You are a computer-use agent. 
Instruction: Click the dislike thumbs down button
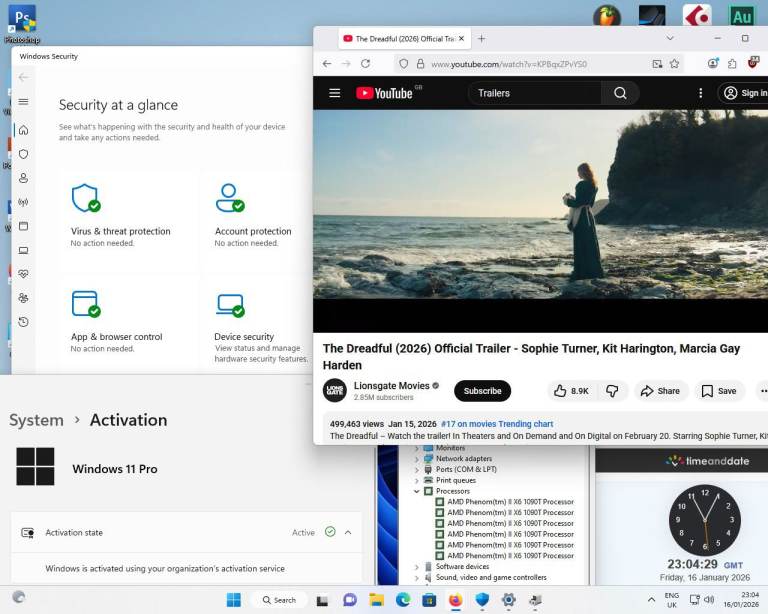pyautogui.click(x=612, y=391)
